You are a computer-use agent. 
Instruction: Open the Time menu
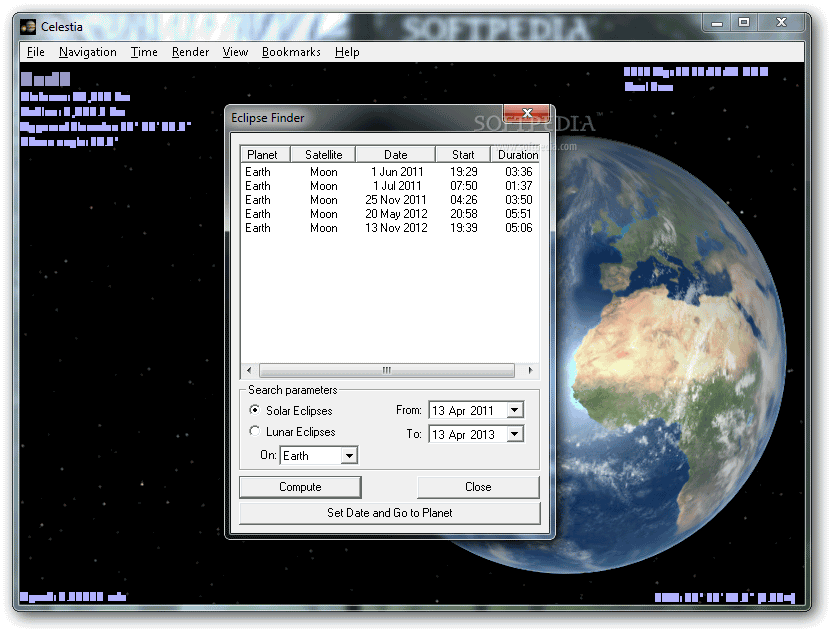pos(144,52)
